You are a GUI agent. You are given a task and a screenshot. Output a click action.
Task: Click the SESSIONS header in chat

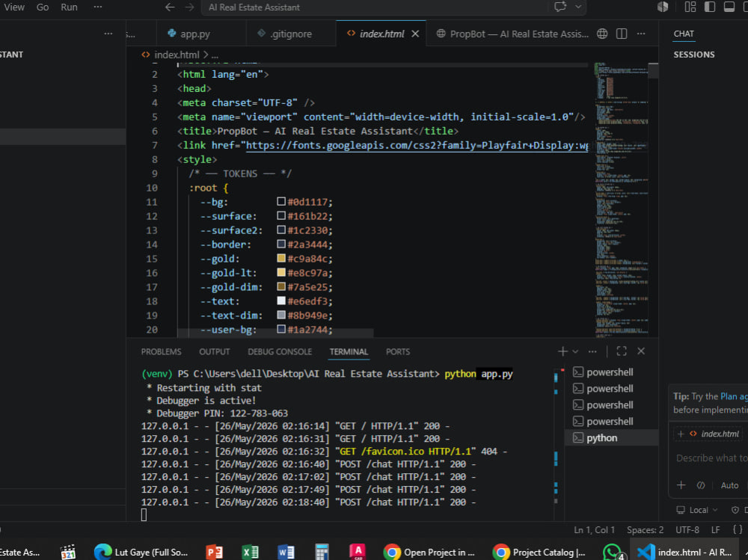tap(694, 55)
